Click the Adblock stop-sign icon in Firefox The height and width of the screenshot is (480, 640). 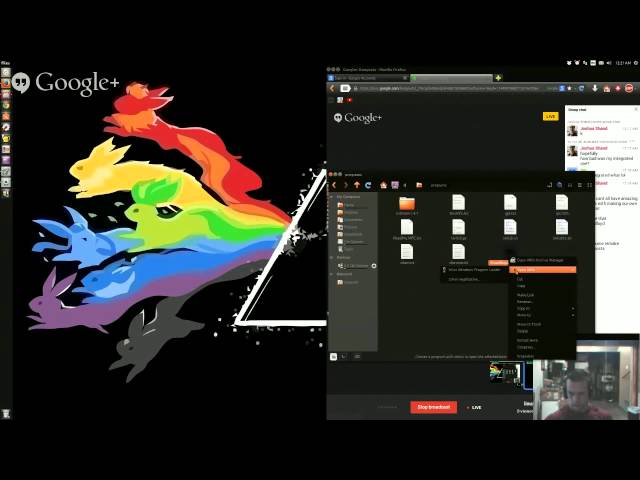[x=629, y=88]
